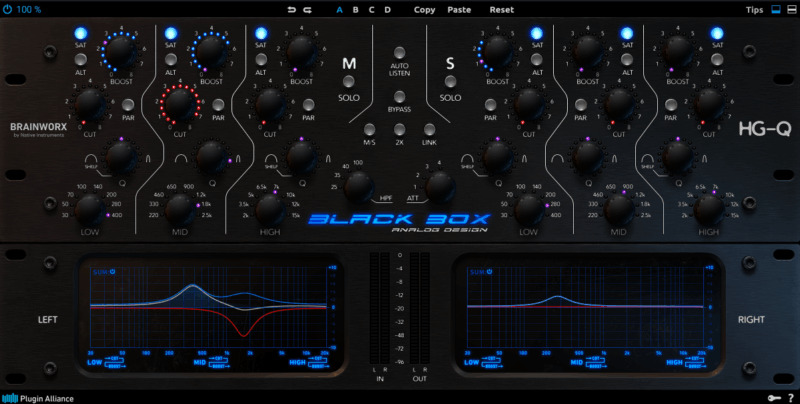The width and height of the screenshot is (800, 404).
Task: Solo the S channel
Action: click(x=450, y=82)
